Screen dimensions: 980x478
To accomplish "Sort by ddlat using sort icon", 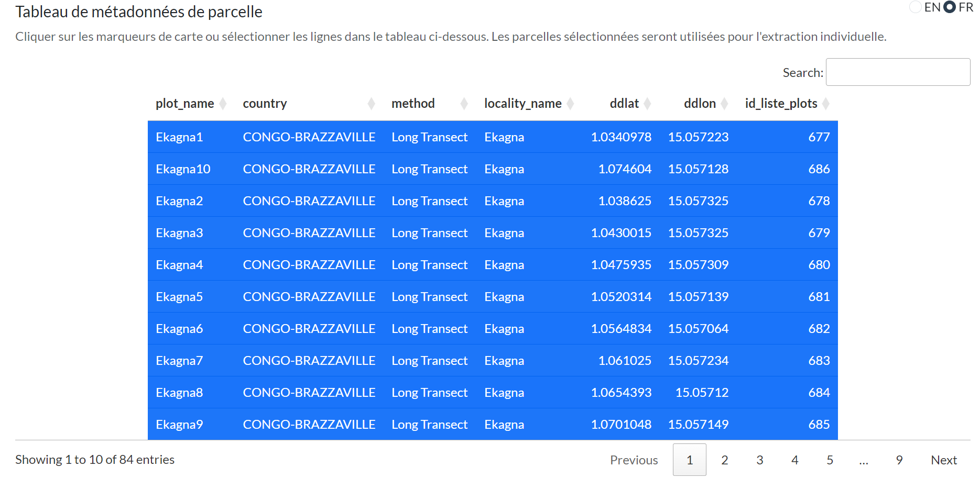I will [x=647, y=104].
